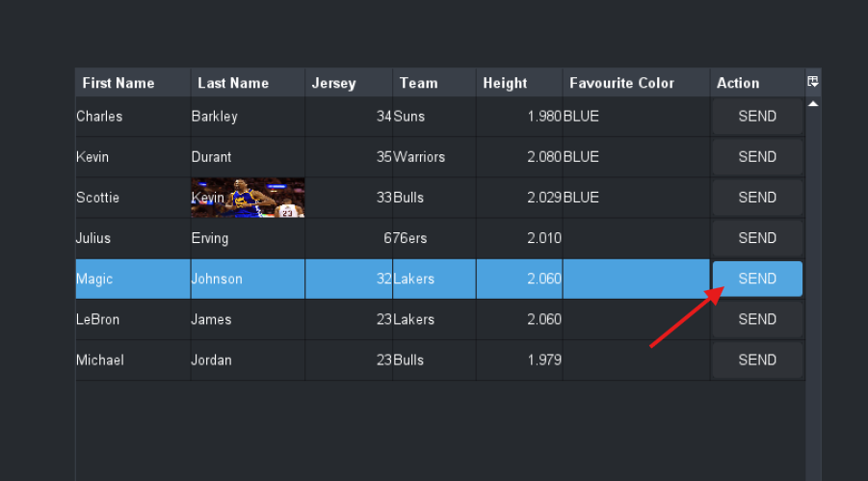
Task: Click the vertical scrollbar track
Action: (813, 289)
